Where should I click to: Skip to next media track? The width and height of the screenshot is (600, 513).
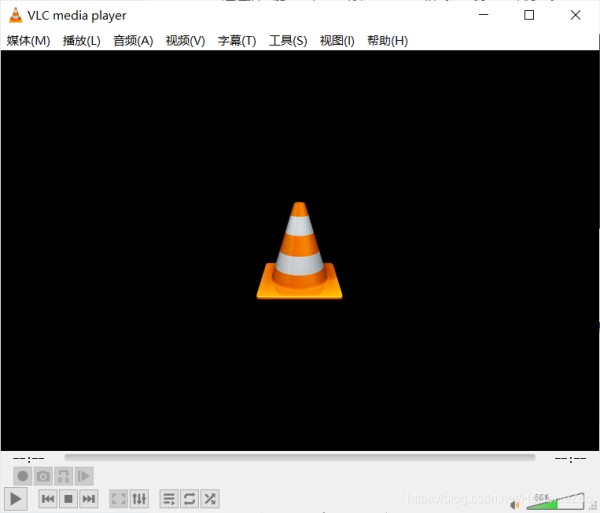click(x=89, y=499)
